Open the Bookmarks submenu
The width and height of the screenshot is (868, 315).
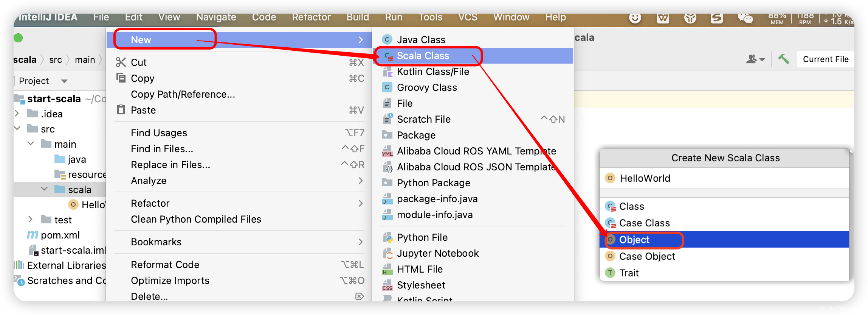(x=240, y=242)
